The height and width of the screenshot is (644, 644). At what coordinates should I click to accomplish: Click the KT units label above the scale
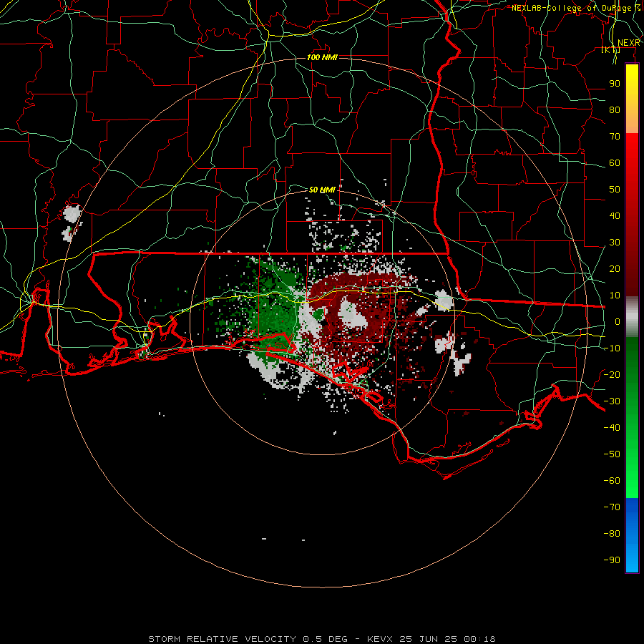tap(611, 50)
